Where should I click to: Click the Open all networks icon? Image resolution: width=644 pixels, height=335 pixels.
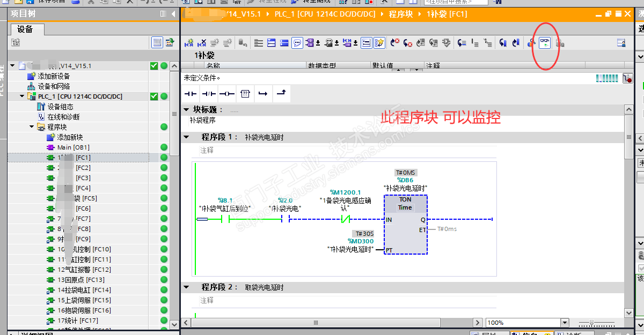click(272, 43)
